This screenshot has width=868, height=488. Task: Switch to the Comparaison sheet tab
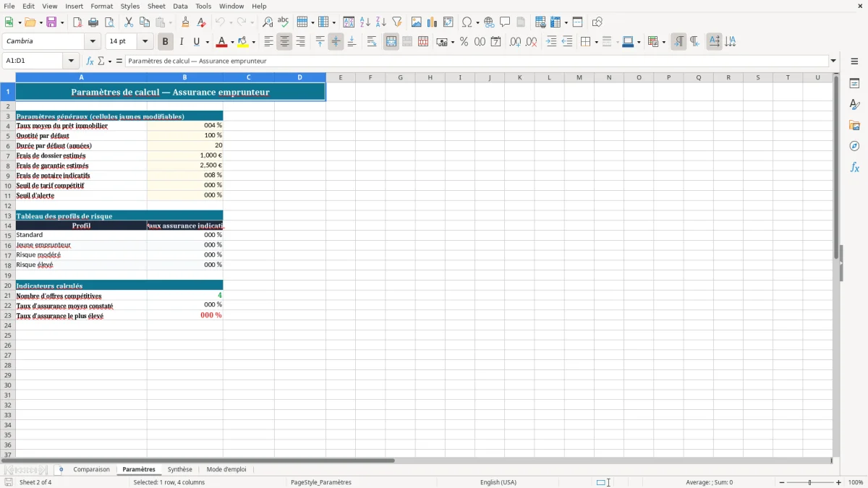pos(92,469)
